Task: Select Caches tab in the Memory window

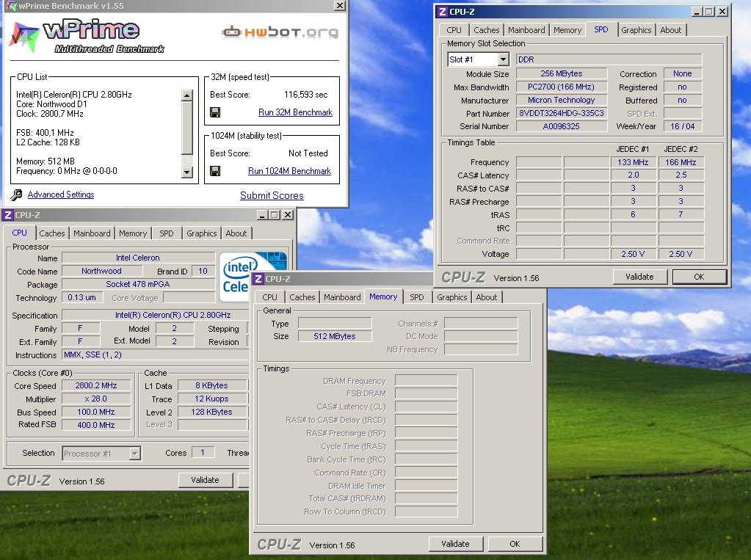Action: pyautogui.click(x=302, y=297)
